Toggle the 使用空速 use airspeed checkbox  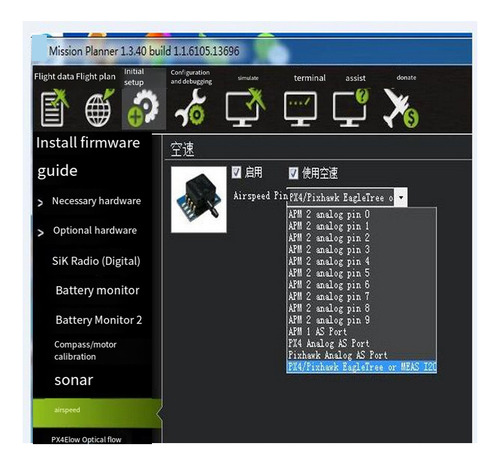point(293,173)
